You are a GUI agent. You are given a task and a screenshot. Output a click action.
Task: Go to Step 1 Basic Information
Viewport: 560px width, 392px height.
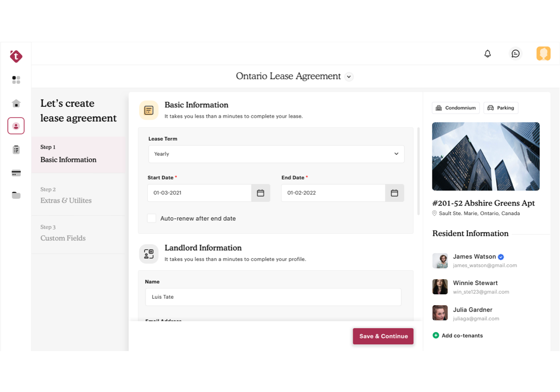coord(78,154)
